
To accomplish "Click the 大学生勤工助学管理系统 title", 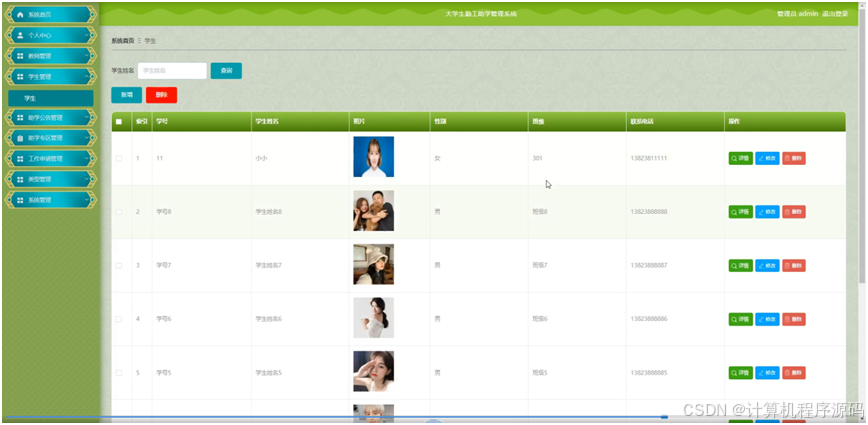I will (481, 14).
